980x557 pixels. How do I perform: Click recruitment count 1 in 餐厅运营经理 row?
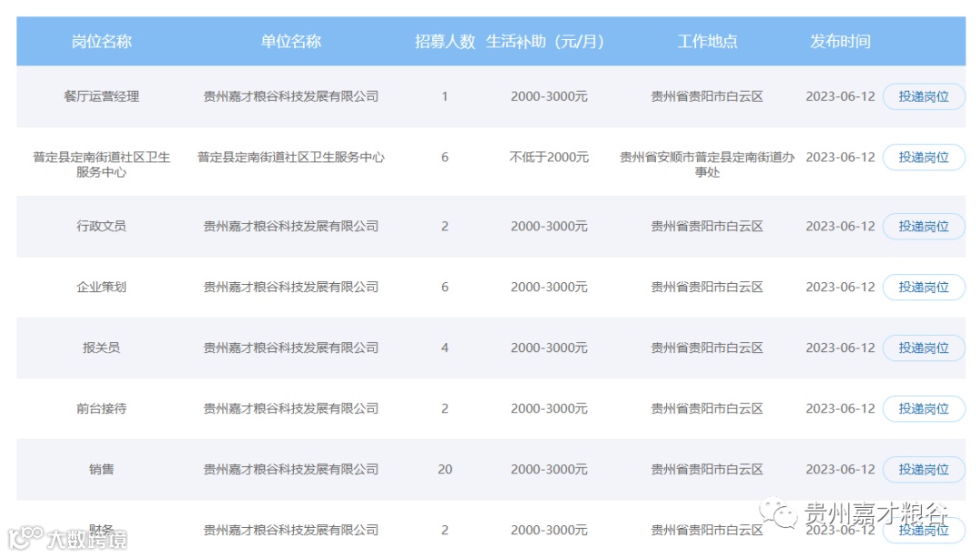point(445,97)
